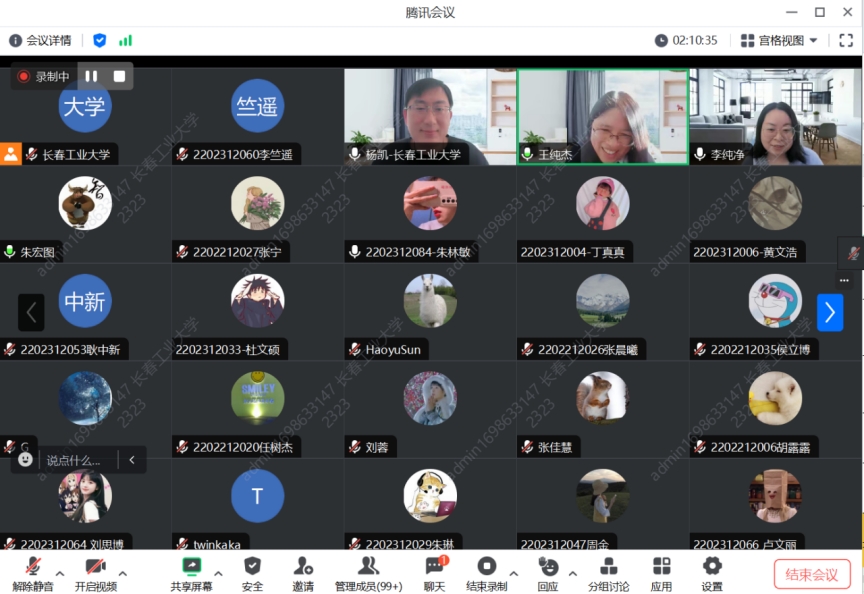
Task: Pause the recording in the 录制中 bar
Action: [x=91, y=76]
